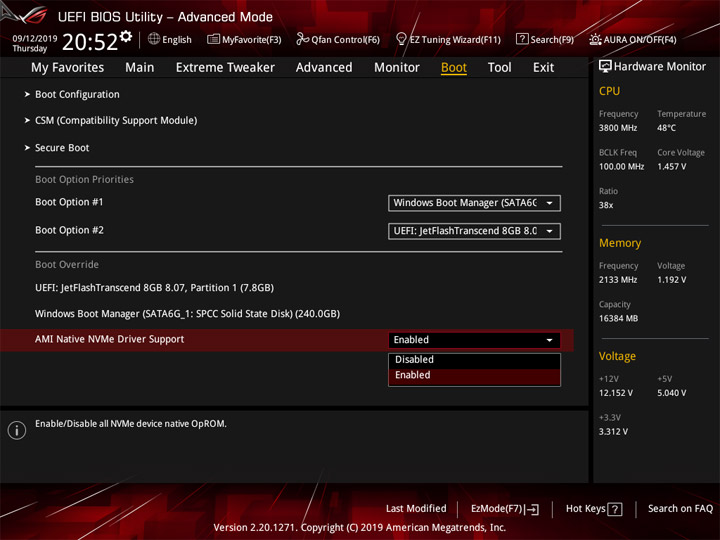The image size is (720, 540).
Task: Boot override from UEFI JetFlashTranscend 8GB
Action: [154, 288]
